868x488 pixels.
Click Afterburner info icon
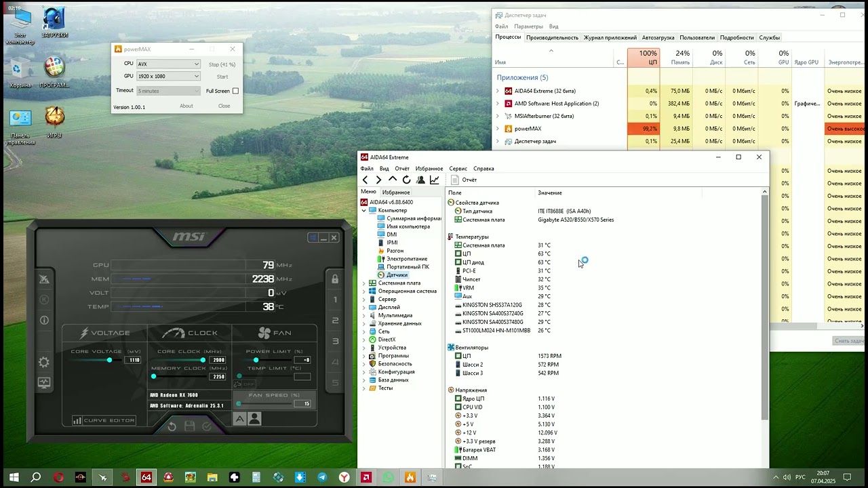tap(44, 320)
